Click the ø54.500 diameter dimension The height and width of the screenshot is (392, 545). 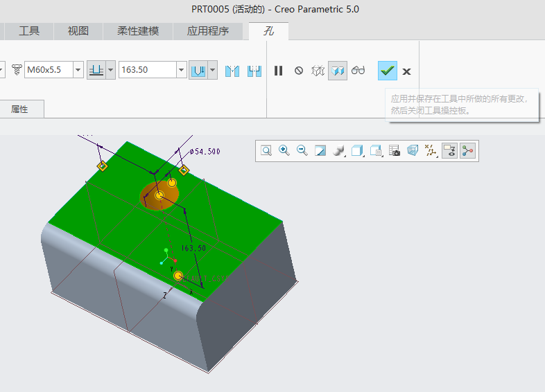[x=205, y=152]
